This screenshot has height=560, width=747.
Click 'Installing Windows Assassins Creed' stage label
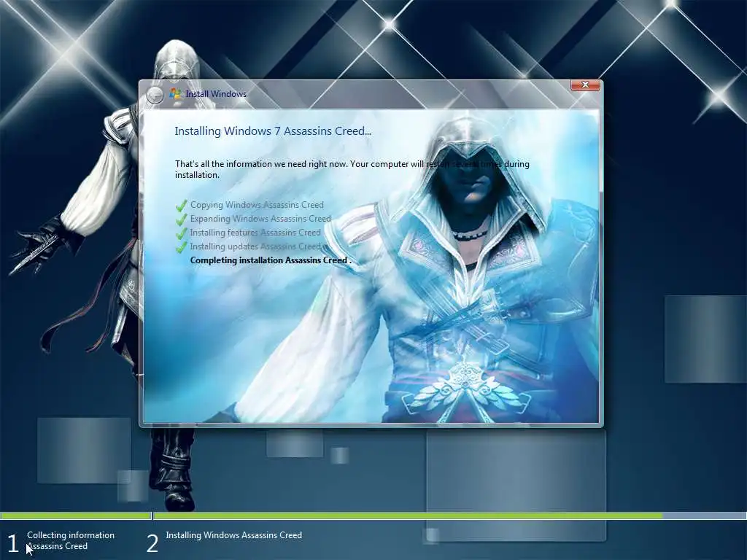pos(234,535)
